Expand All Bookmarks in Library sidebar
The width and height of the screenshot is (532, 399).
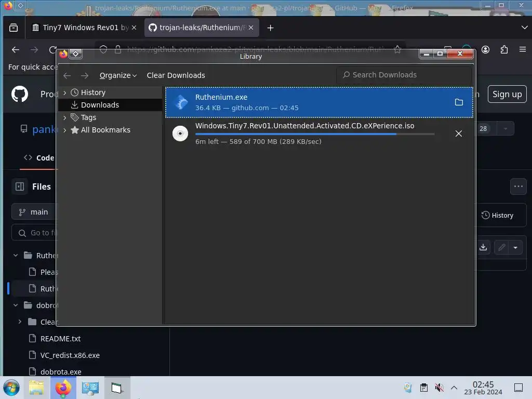(65, 130)
